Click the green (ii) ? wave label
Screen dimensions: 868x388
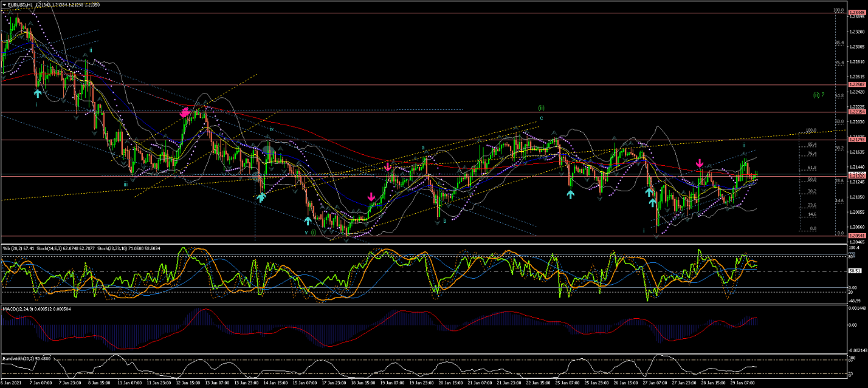(819, 95)
